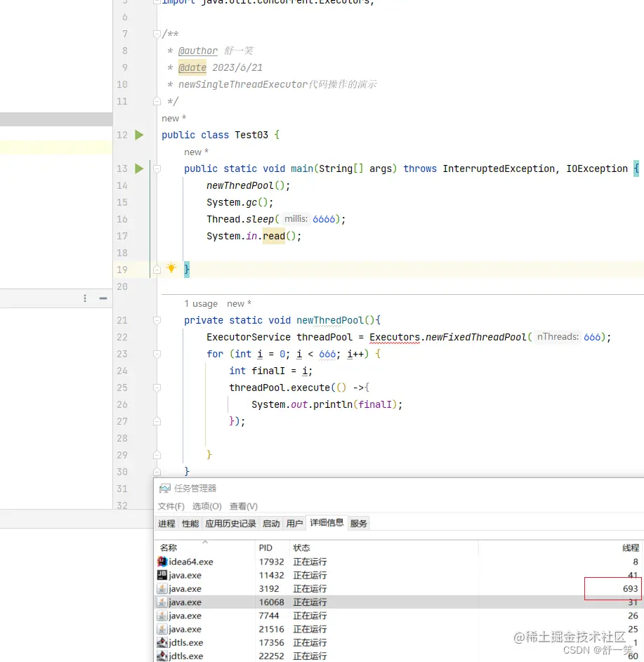Viewport: 644px width, 662px height.
Task: Collapse the lambda fold marker at line 25
Action: tap(157, 388)
